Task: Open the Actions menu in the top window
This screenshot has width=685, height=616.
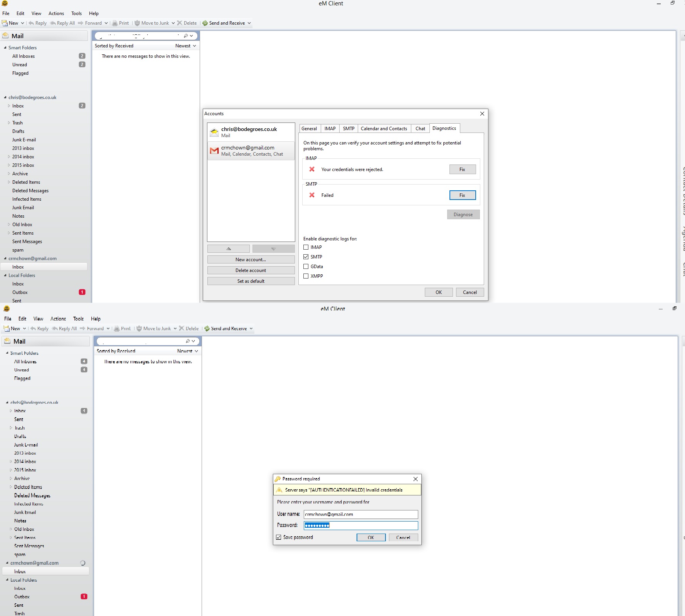Action: (56, 13)
